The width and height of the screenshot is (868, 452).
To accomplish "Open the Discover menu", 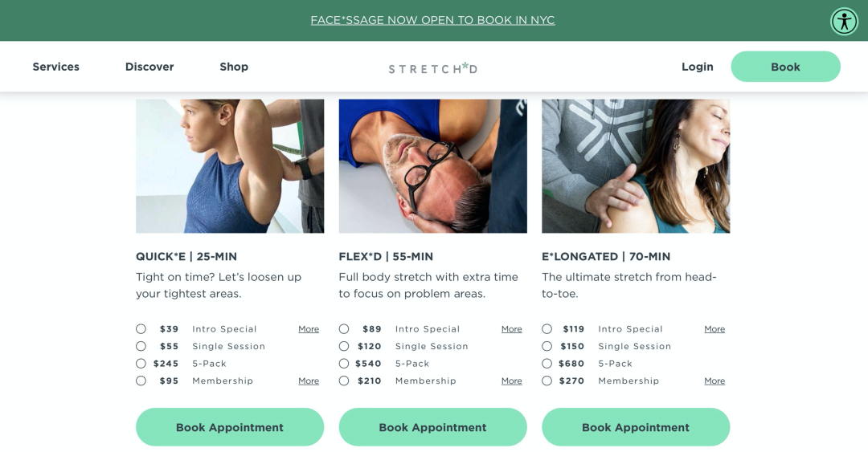I will (x=149, y=67).
